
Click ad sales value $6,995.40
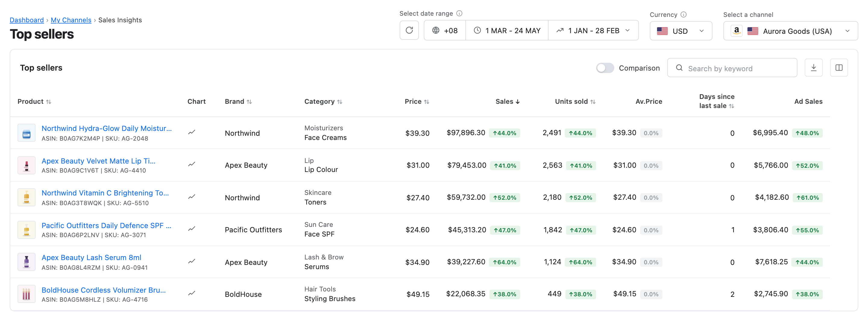tap(770, 132)
